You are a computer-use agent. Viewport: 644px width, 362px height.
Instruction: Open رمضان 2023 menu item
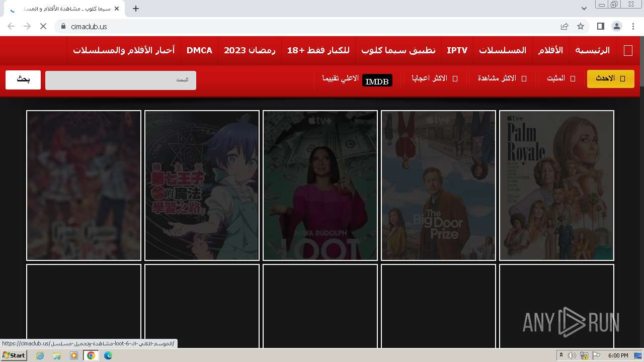coord(250,50)
